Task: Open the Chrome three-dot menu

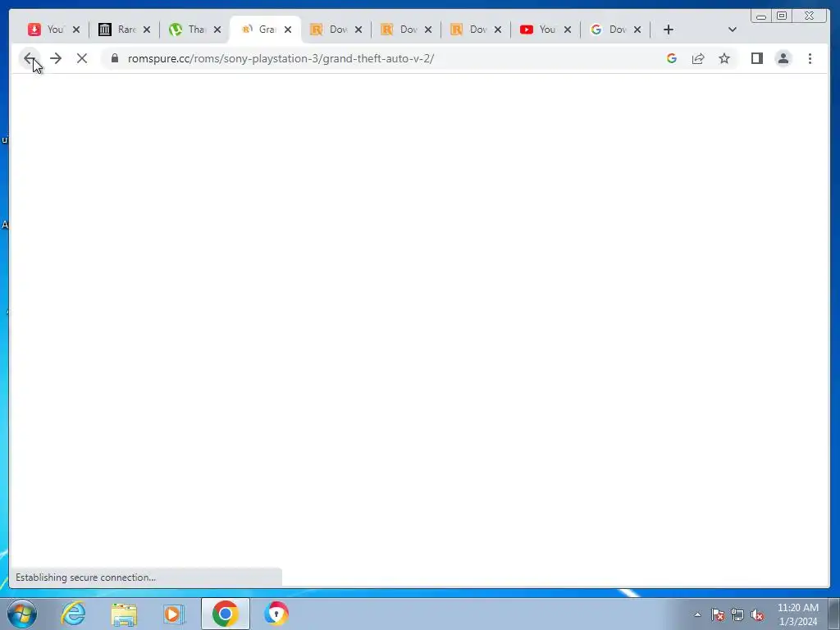Action: (x=810, y=58)
